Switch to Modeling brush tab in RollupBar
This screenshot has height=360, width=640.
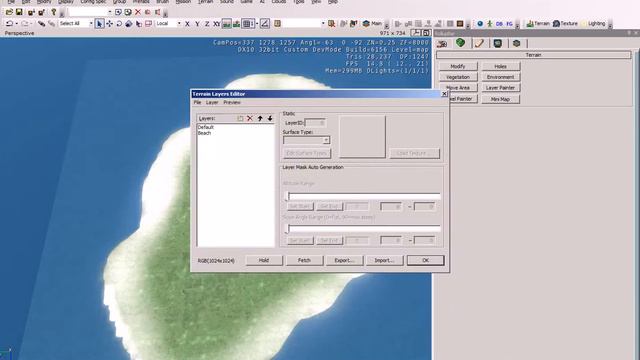[479, 43]
